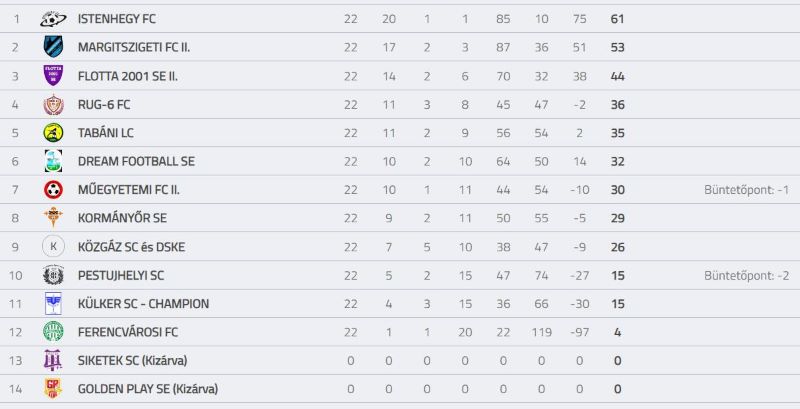Click the Büntetőpont: -2 note
This screenshot has height=409, width=800.
[x=746, y=276]
